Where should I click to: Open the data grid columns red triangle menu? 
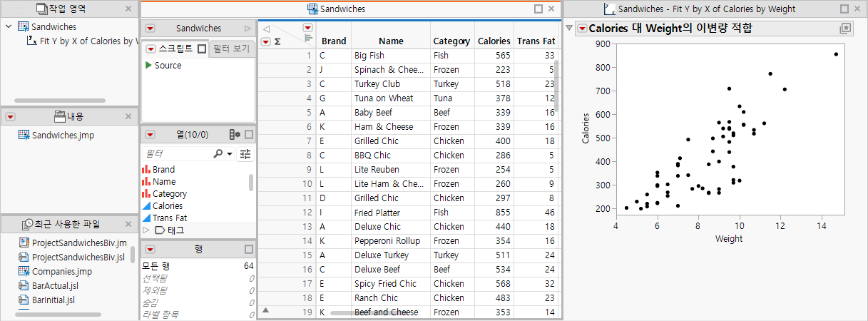click(308, 28)
